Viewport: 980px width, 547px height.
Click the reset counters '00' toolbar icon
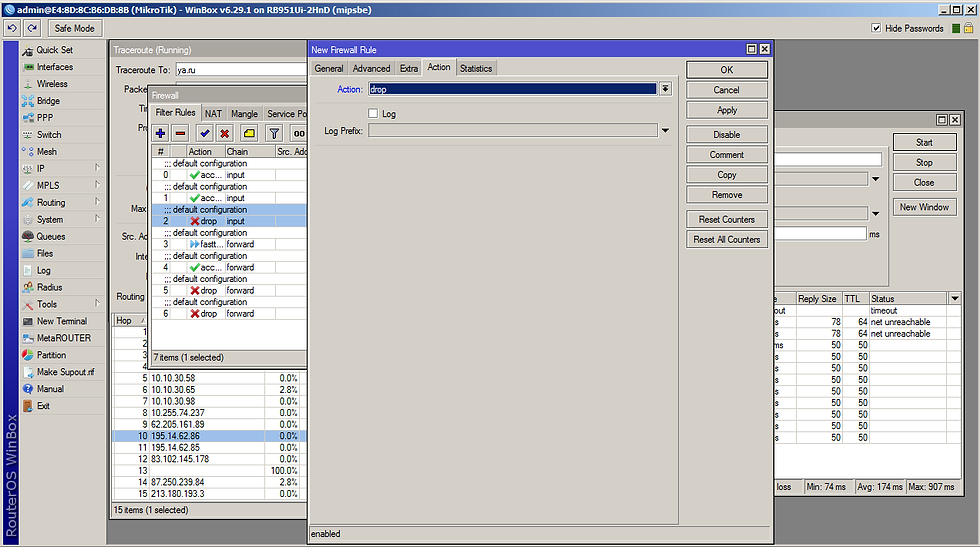[x=299, y=133]
